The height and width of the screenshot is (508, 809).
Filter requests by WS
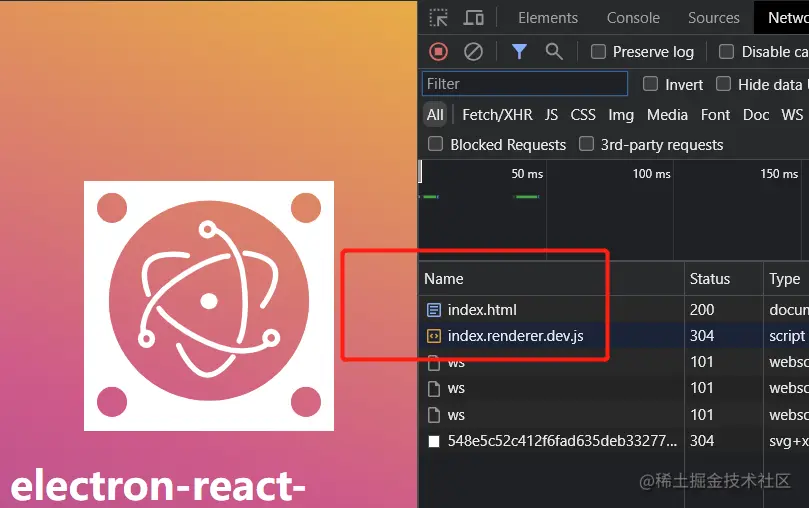coord(792,114)
